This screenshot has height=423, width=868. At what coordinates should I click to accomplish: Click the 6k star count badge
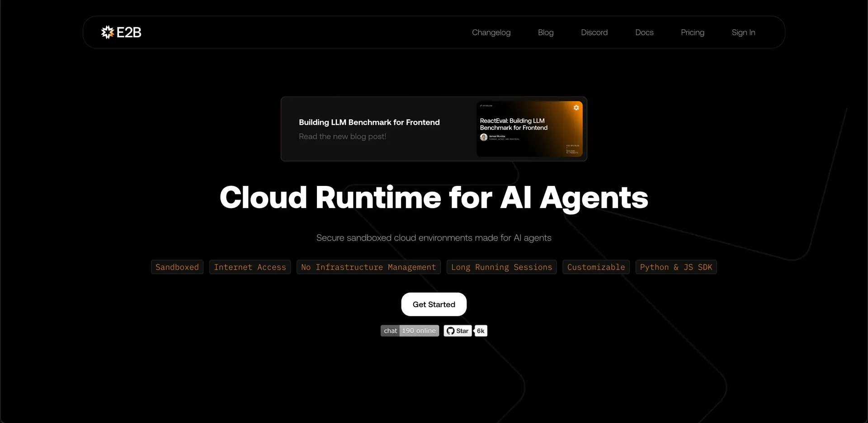point(481,331)
